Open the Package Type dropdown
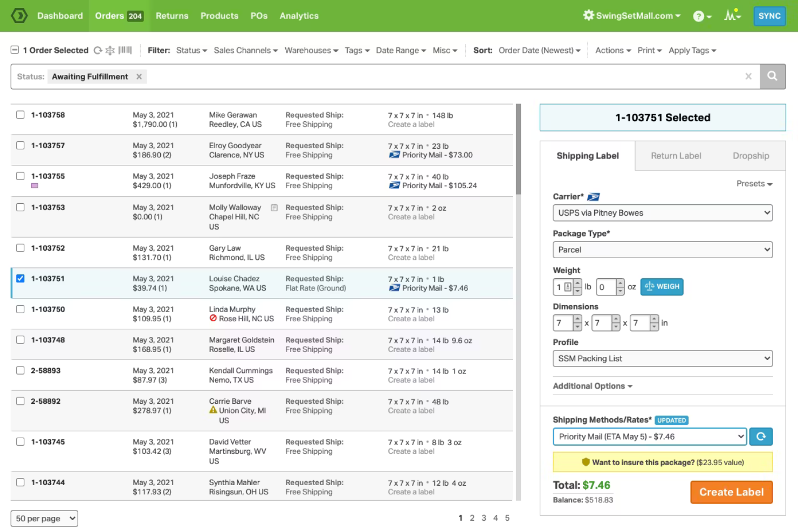This screenshot has height=532, width=798. click(x=662, y=250)
